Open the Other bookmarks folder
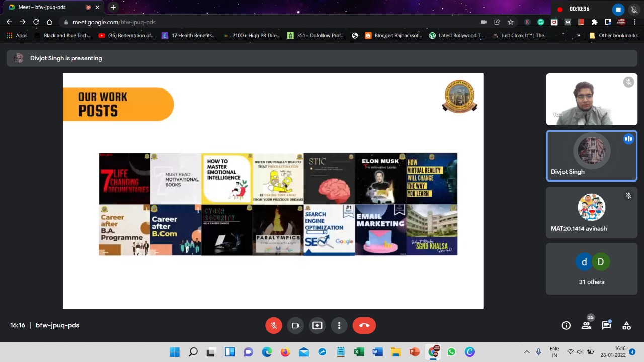 613,36
